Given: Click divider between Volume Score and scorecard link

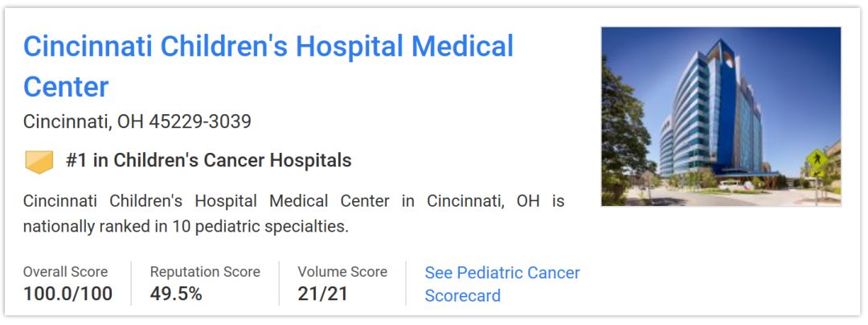Looking at the screenshot, I should click(x=406, y=283).
